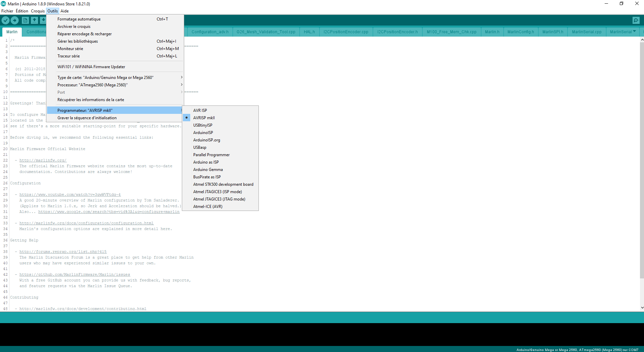Open the I2CPositionEncoder.cpp tab
The image size is (644, 352).
point(346,32)
